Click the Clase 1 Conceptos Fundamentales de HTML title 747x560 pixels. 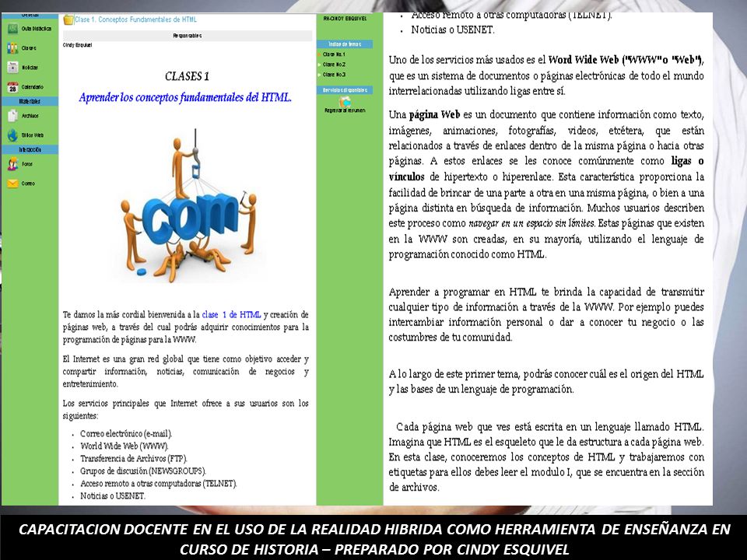click(135, 19)
